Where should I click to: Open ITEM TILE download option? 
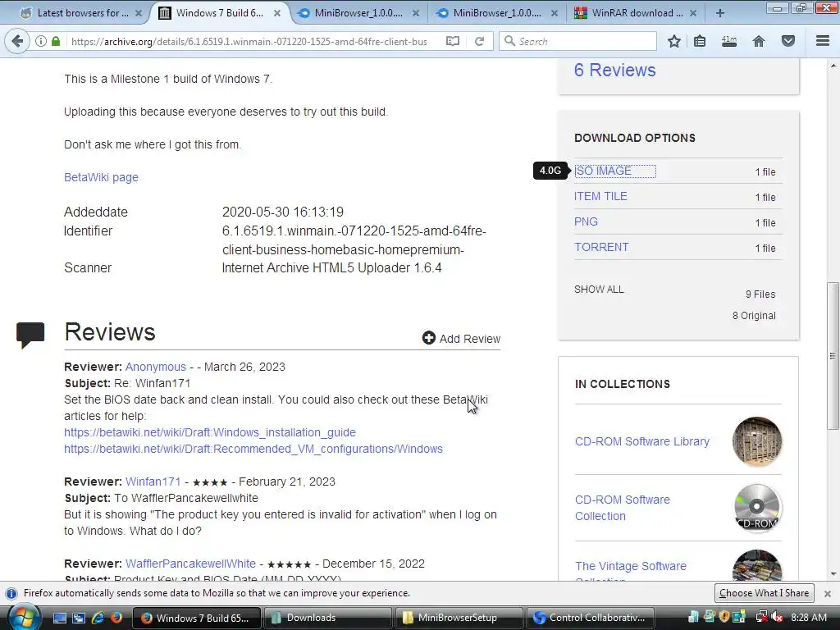point(600,196)
